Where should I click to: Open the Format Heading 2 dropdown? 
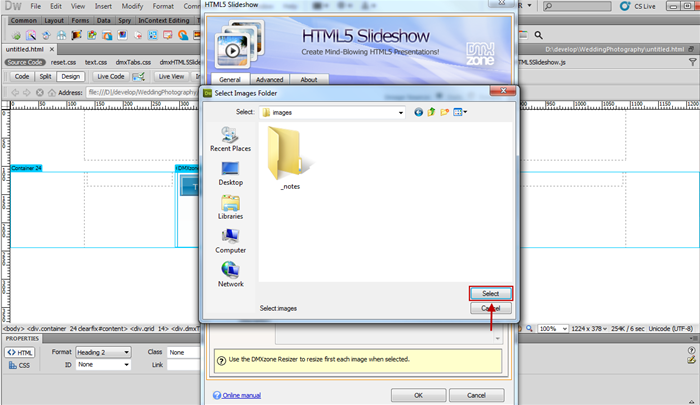103,352
